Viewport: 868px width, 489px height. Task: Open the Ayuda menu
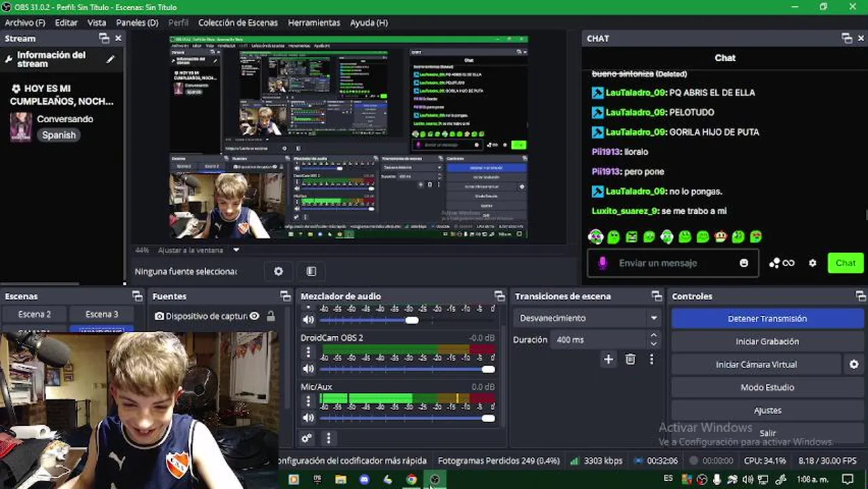pos(369,22)
